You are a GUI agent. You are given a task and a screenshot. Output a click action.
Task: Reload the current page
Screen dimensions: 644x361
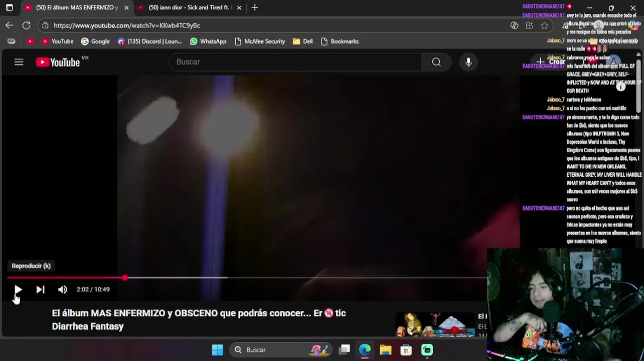coord(27,25)
